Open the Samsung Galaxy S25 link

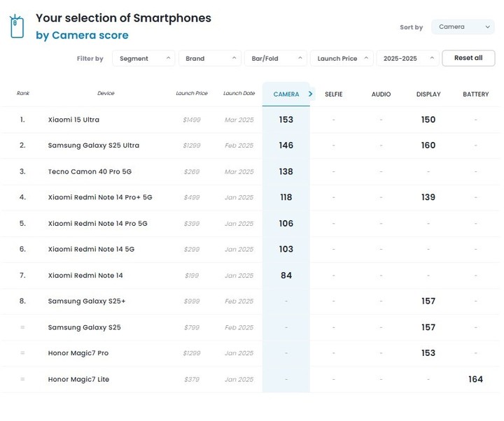(x=84, y=327)
